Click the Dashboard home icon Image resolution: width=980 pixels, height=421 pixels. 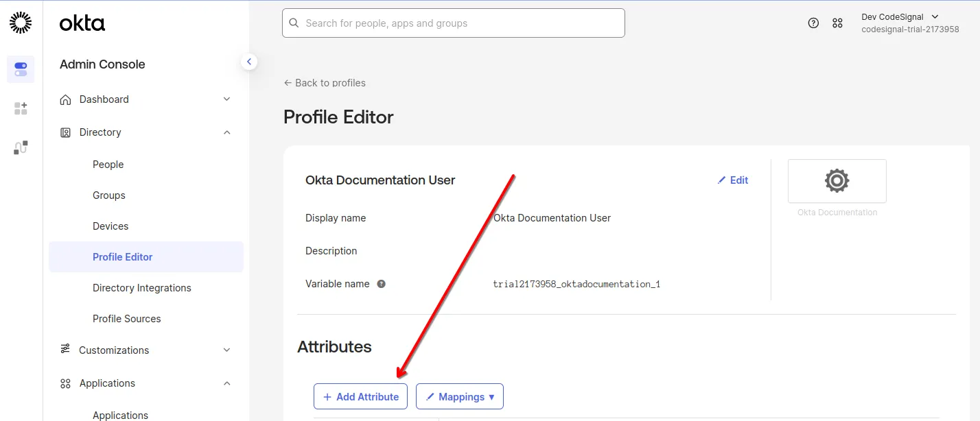[65, 99]
